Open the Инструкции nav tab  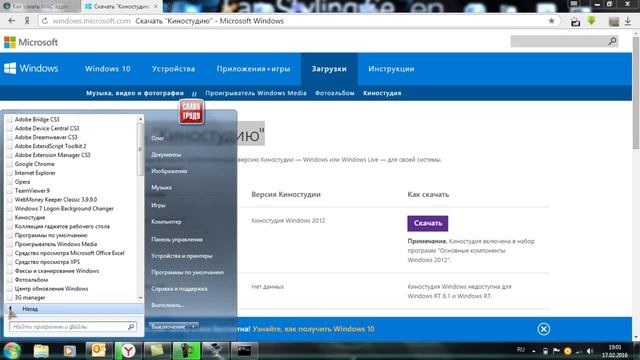pos(391,69)
